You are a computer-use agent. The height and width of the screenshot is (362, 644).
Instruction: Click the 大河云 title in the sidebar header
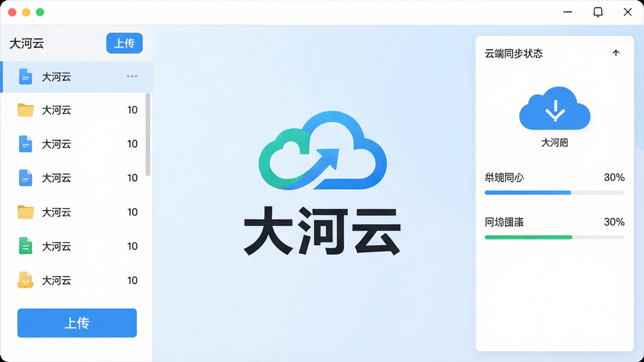26,43
